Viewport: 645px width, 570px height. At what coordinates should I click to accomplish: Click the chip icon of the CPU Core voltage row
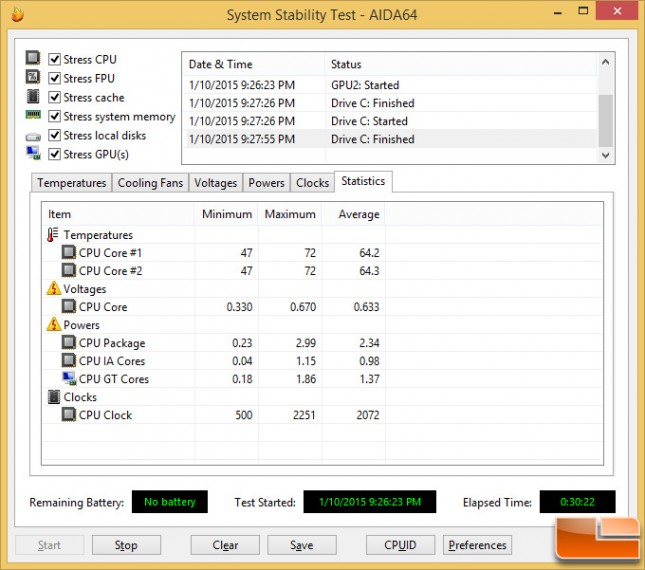[x=69, y=306]
